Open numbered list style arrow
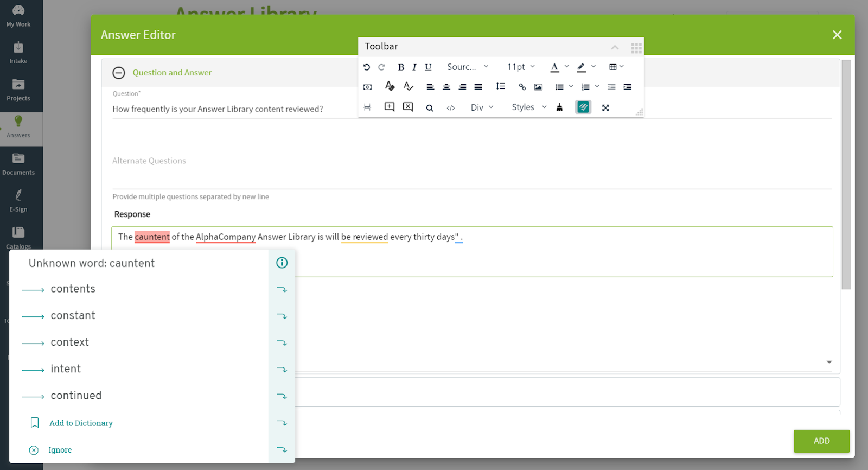868x470 pixels. point(597,86)
